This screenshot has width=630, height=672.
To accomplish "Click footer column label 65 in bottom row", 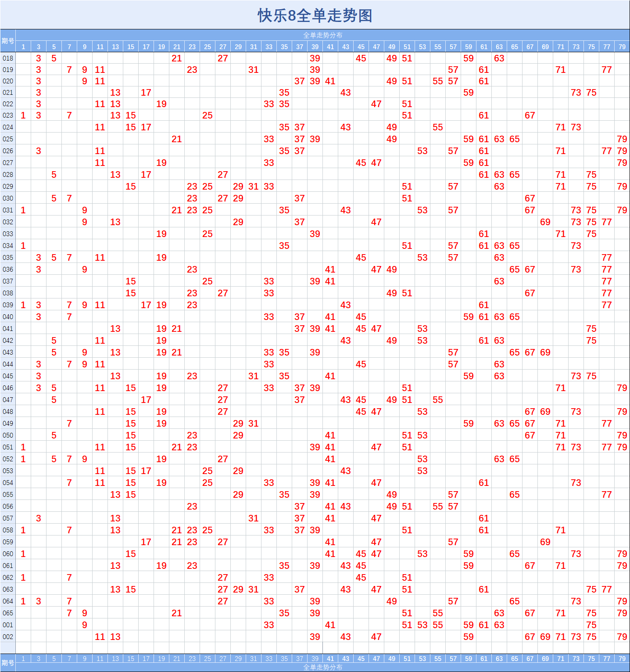I will click(x=515, y=658).
